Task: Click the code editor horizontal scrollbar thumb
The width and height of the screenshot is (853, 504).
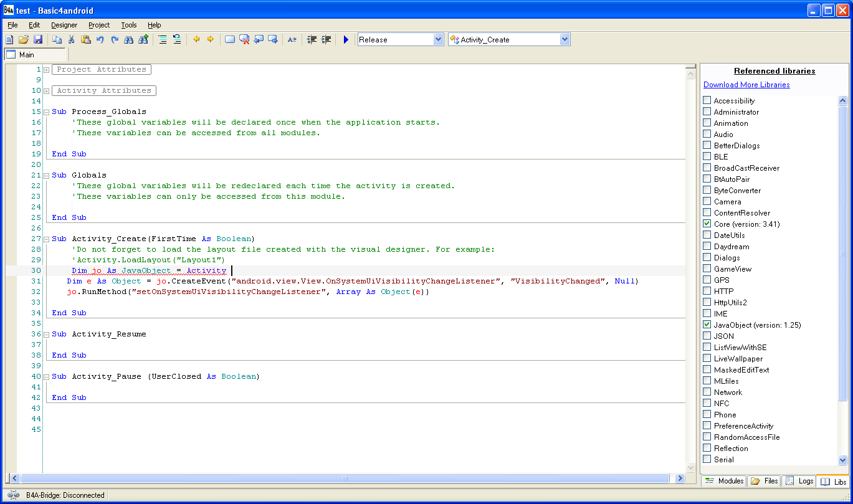Action: click(x=345, y=478)
